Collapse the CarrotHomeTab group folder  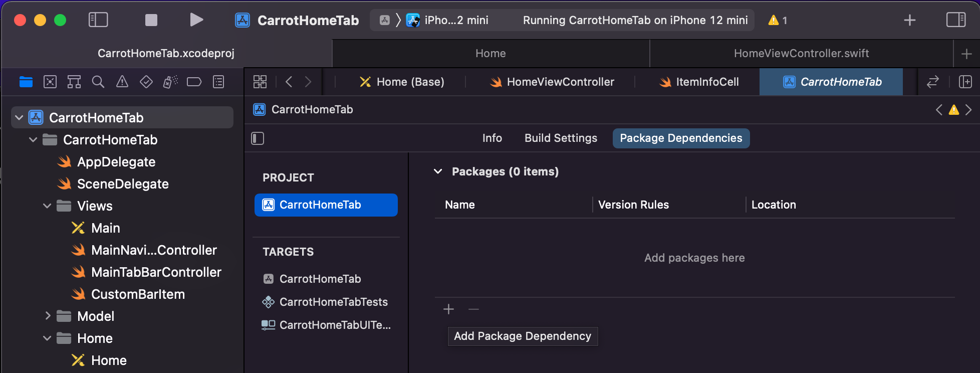33,140
